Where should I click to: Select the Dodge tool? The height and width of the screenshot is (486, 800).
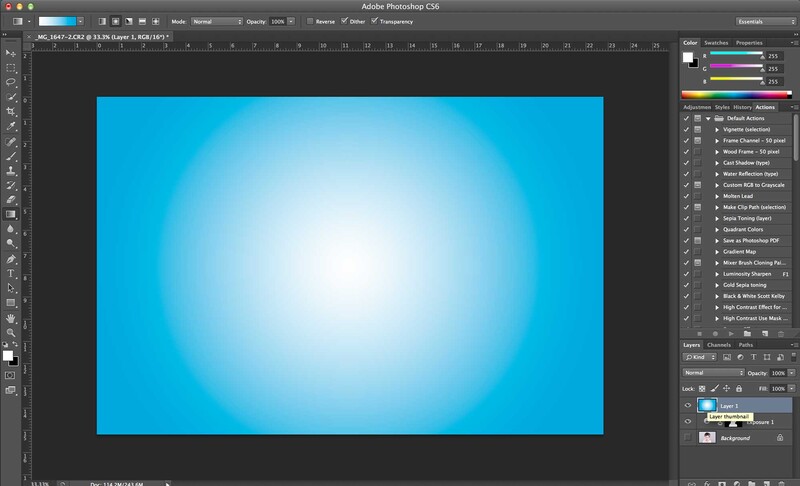click(10, 244)
